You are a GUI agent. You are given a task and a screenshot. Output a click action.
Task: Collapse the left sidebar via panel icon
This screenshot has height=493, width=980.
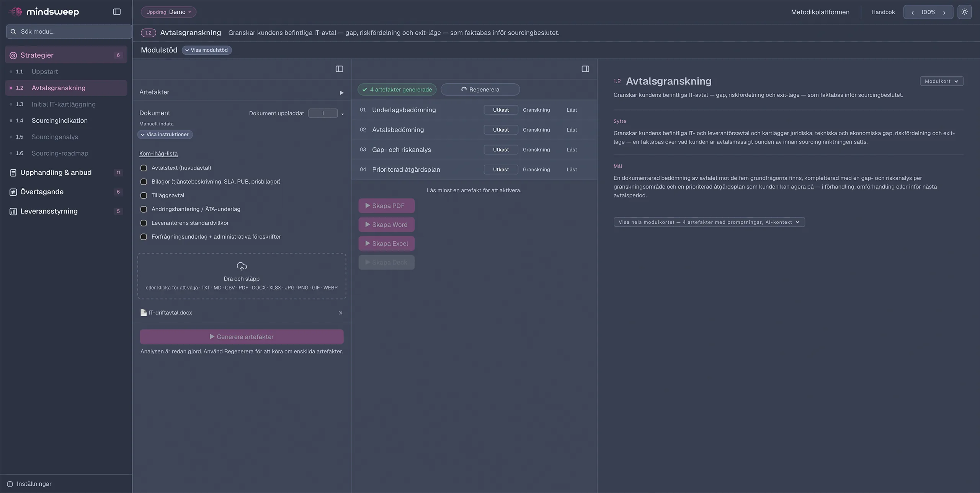(117, 12)
